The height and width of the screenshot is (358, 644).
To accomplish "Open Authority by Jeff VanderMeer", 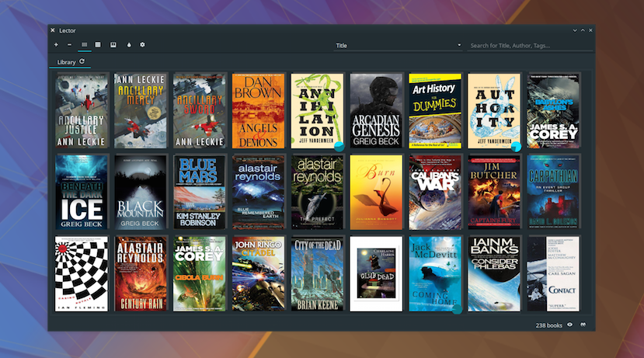I will tap(494, 111).
